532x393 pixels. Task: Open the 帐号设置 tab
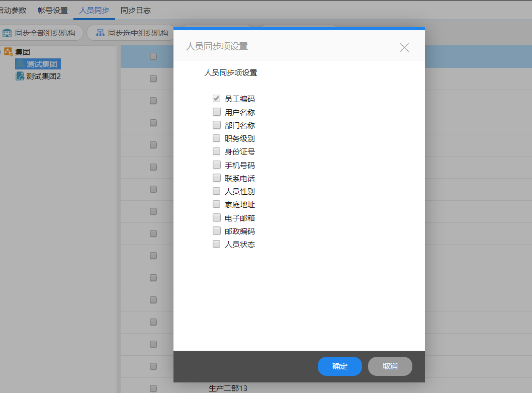click(x=53, y=10)
